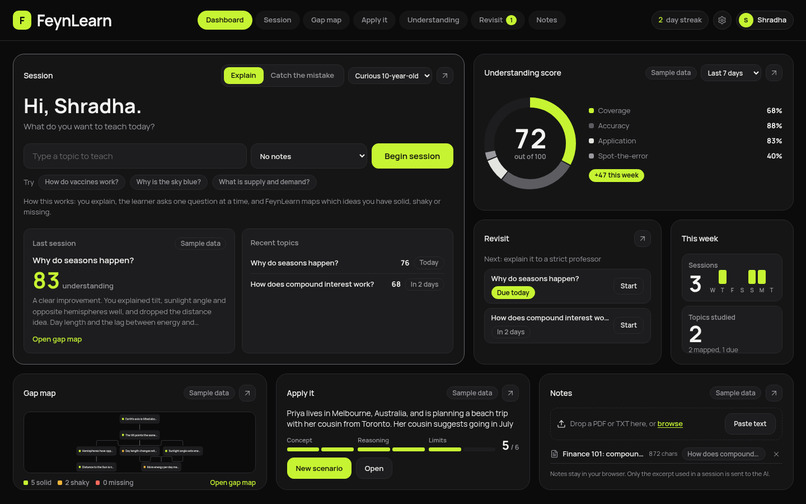Click Finance 101 note file name
Viewport: 806px width, 504px height.
602,454
